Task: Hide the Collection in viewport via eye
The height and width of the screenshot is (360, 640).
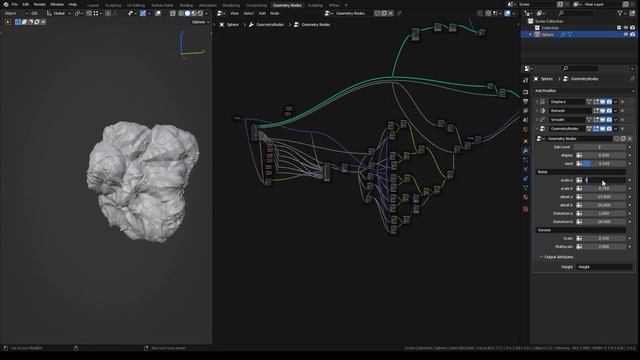Action: (x=626, y=28)
